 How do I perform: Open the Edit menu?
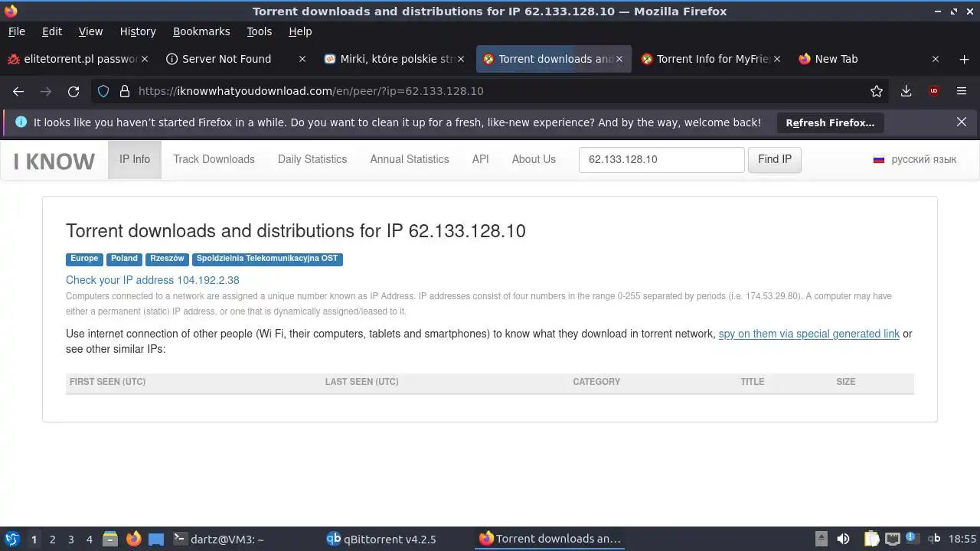[52, 31]
